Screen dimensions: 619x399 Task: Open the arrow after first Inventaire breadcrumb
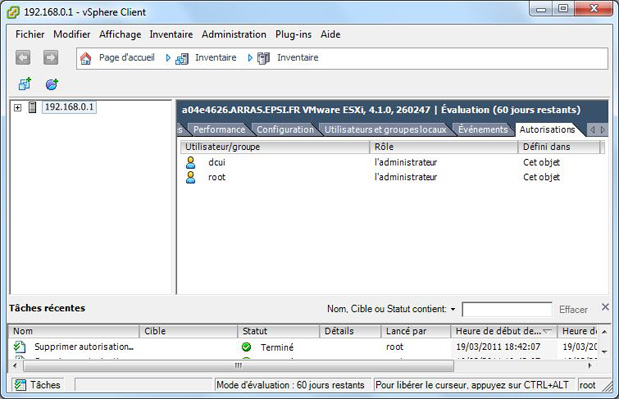click(249, 58)
